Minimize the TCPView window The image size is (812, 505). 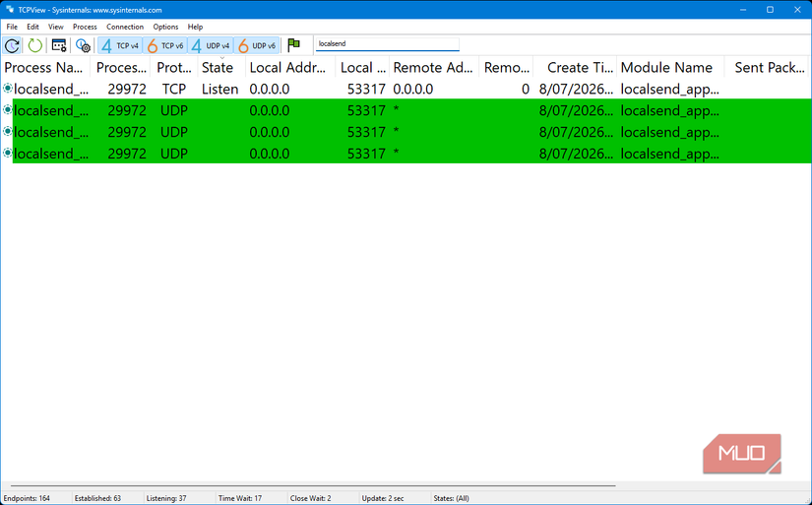pos(743,9)
